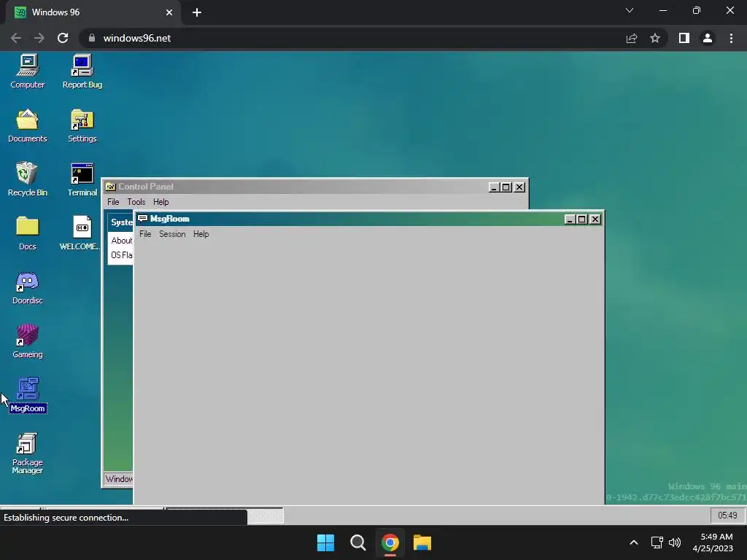Open the Documents folder icon

[x=27, y=125]
